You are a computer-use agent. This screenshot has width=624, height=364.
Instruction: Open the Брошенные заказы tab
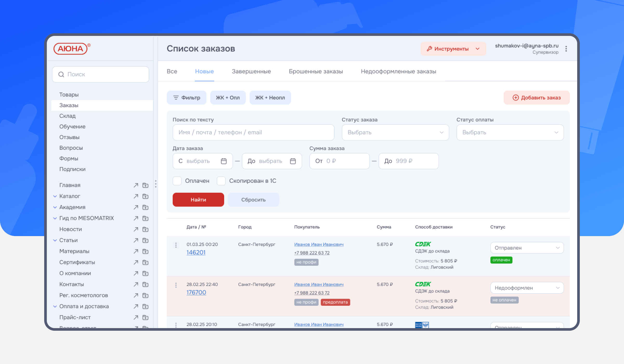pos(316,71)
